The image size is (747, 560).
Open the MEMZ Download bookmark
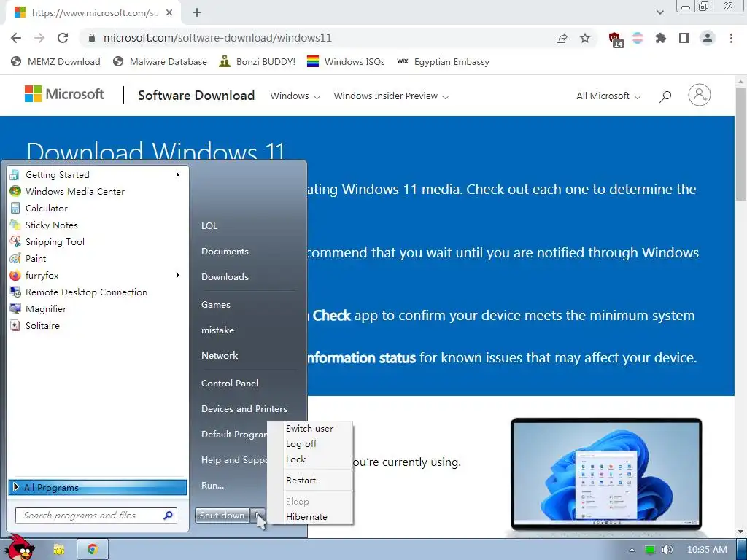pyautogui.click(x=55, y=62)
